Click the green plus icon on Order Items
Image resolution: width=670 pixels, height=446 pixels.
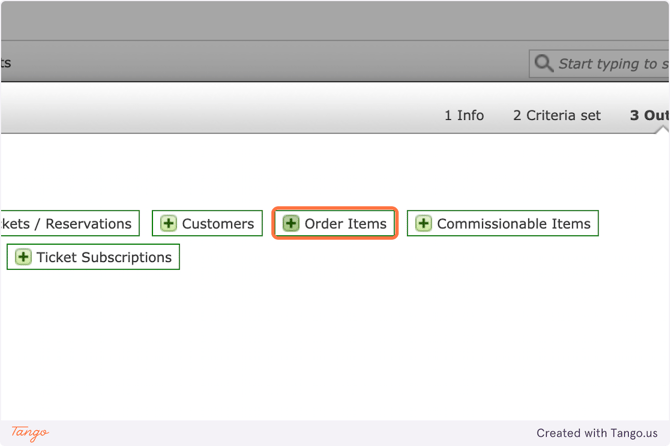291,223
